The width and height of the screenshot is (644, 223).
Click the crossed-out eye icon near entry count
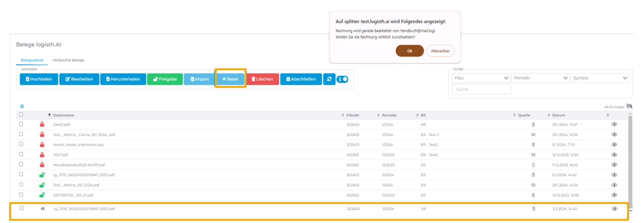(x=629, y=106)
